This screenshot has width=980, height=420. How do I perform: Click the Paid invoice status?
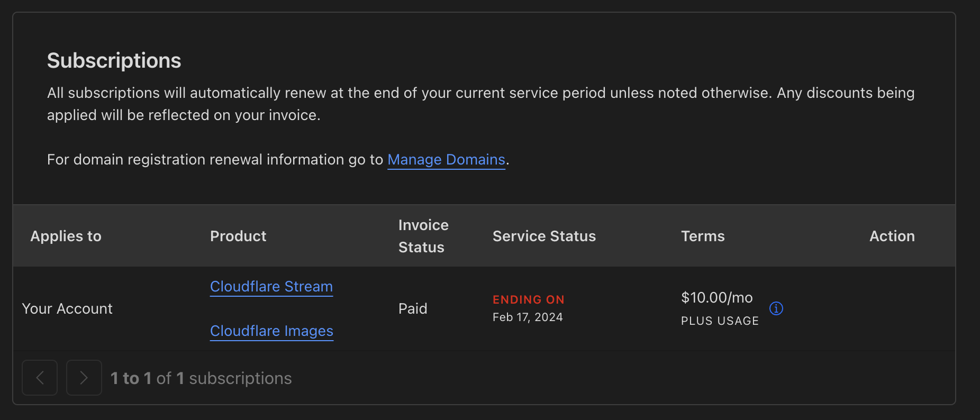[x=412, y=308]
